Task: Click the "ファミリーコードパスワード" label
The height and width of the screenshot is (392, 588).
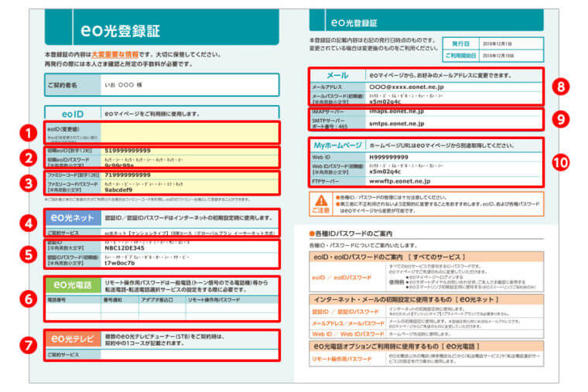Action: coord(73,184)
